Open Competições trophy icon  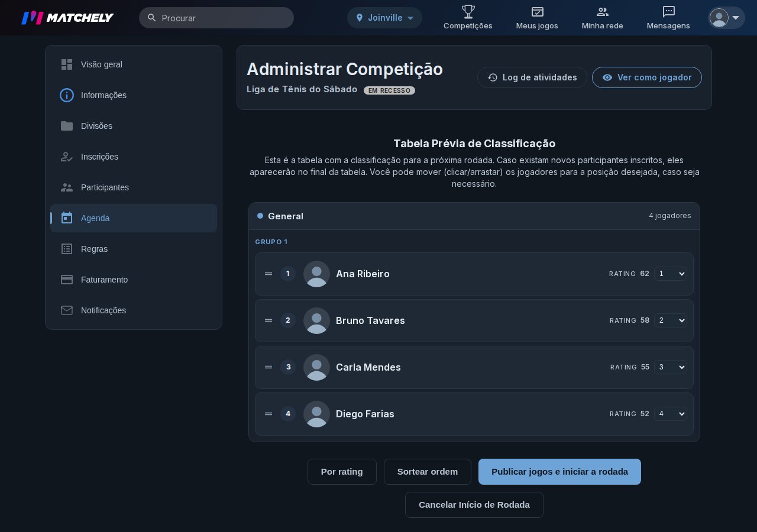(468, 11)
